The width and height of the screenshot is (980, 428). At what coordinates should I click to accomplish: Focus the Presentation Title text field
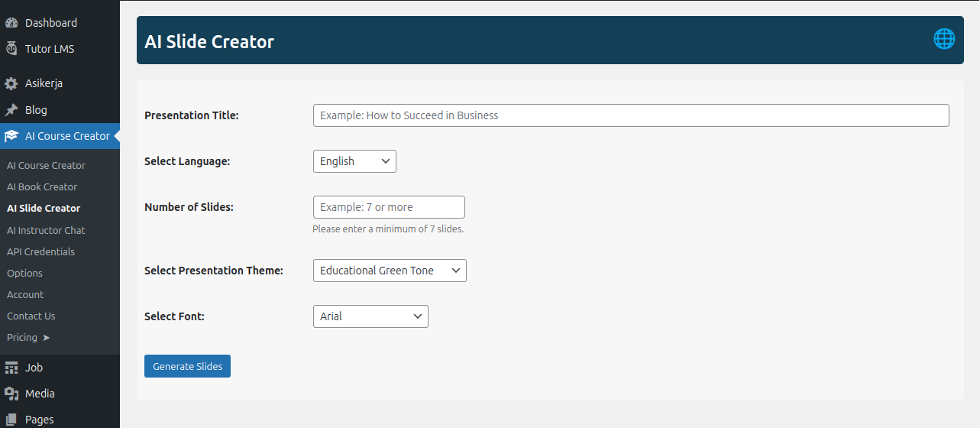(x=631, y=115)
